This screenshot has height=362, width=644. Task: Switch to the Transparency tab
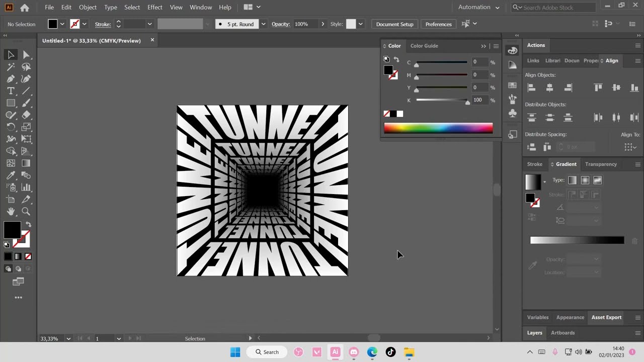tap(601, 164)
